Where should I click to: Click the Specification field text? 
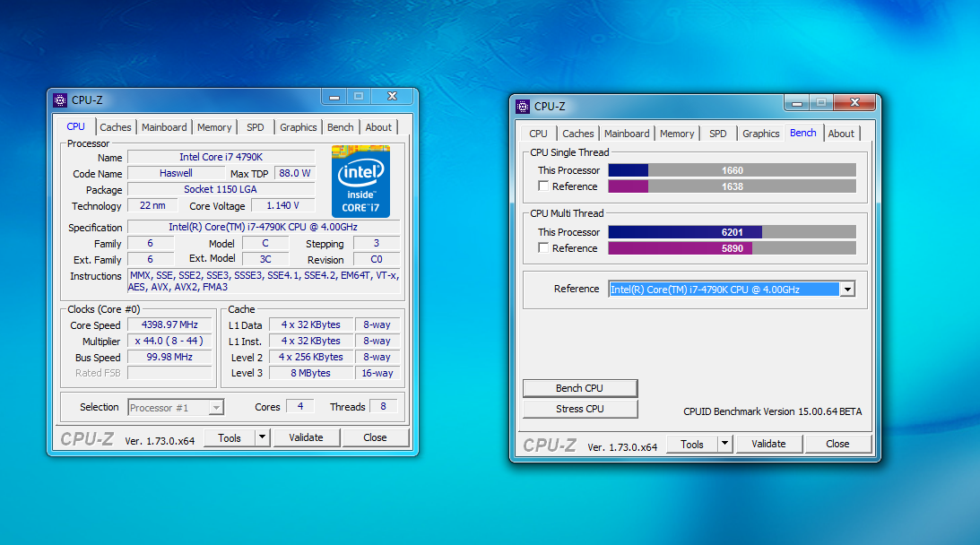pos(263,227)
